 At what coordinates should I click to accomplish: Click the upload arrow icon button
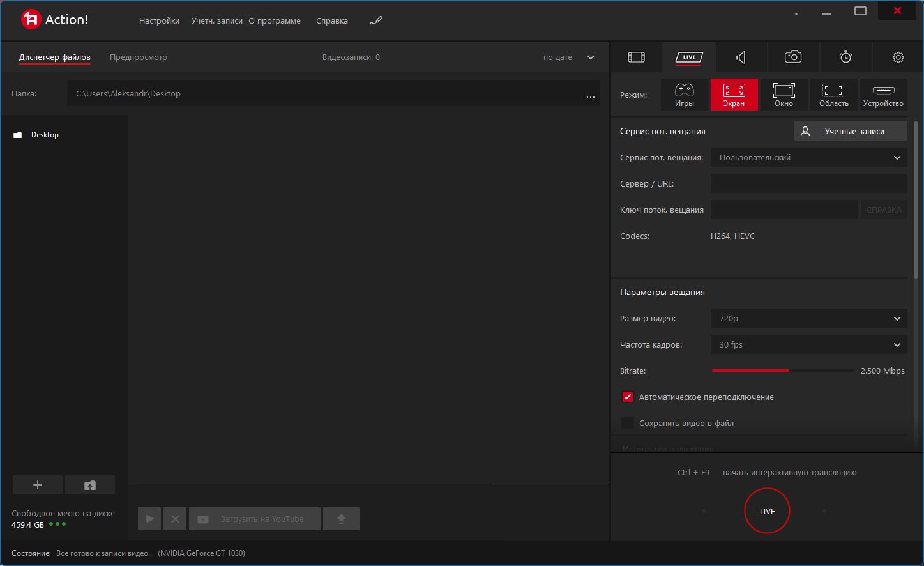click(341, 519)
